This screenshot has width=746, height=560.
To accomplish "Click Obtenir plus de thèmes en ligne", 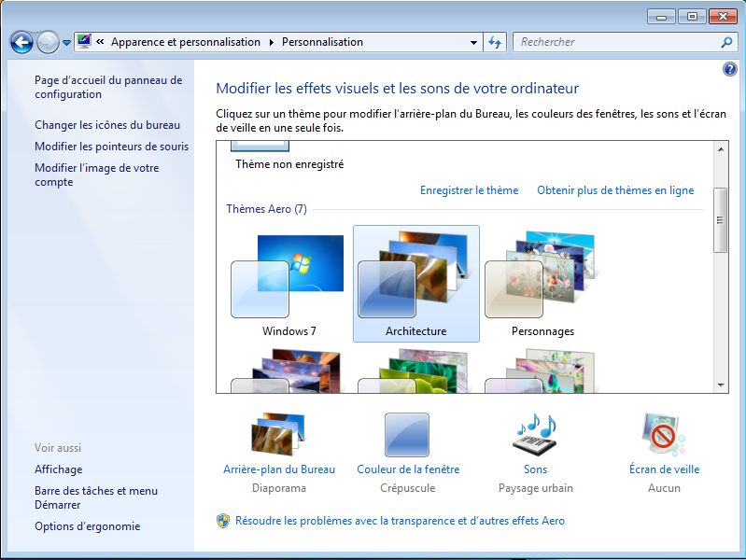I will click(615, 190).
